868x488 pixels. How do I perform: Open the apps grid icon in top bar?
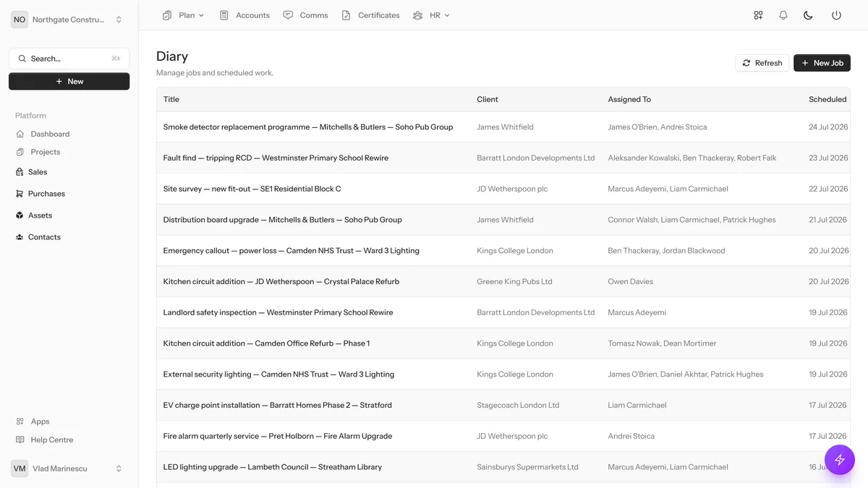[x=758, y=15]
